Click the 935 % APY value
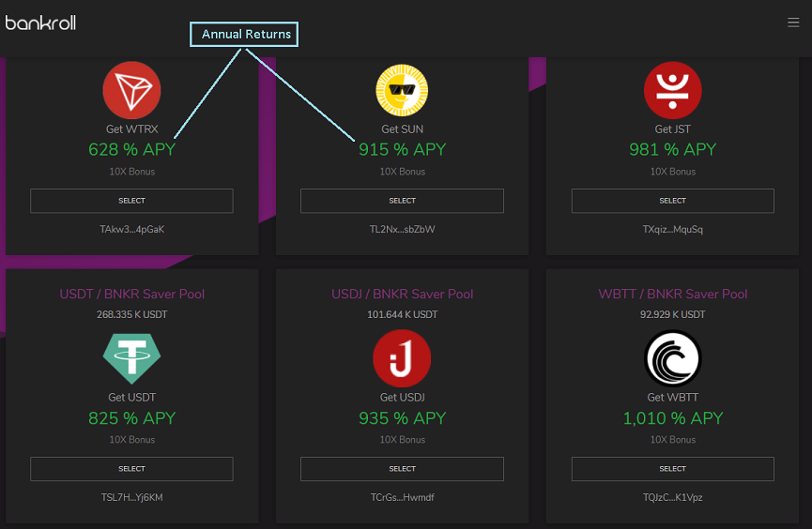Viewport: 812px width, 529px height. (402, 418)
